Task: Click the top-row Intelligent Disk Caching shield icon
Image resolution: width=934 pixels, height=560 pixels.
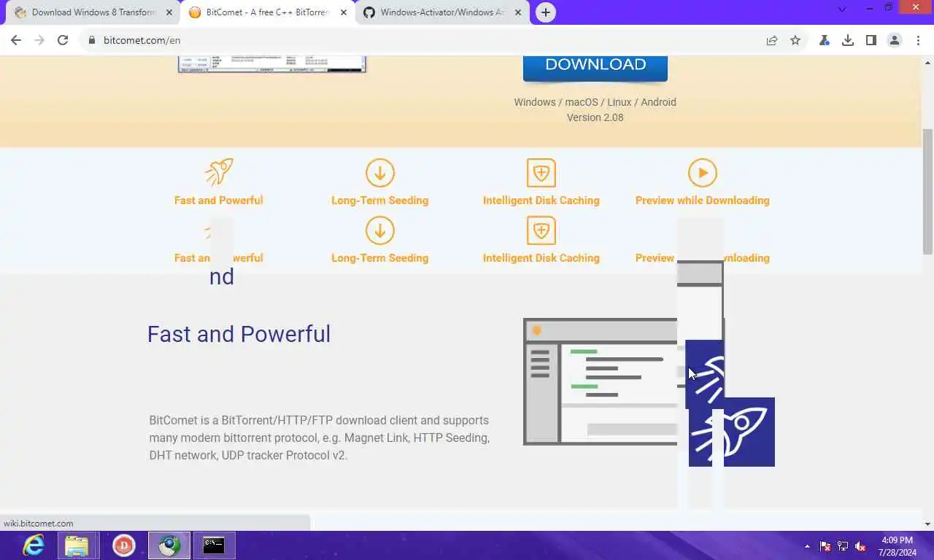Action: click(541, 173)
